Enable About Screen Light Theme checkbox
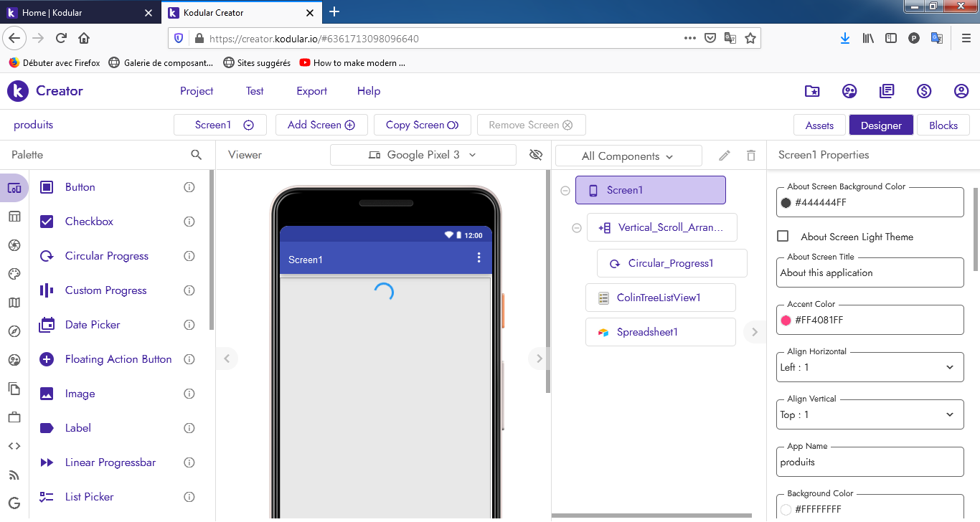The width and height of the screenshot is (980, 522). [783, 237]
